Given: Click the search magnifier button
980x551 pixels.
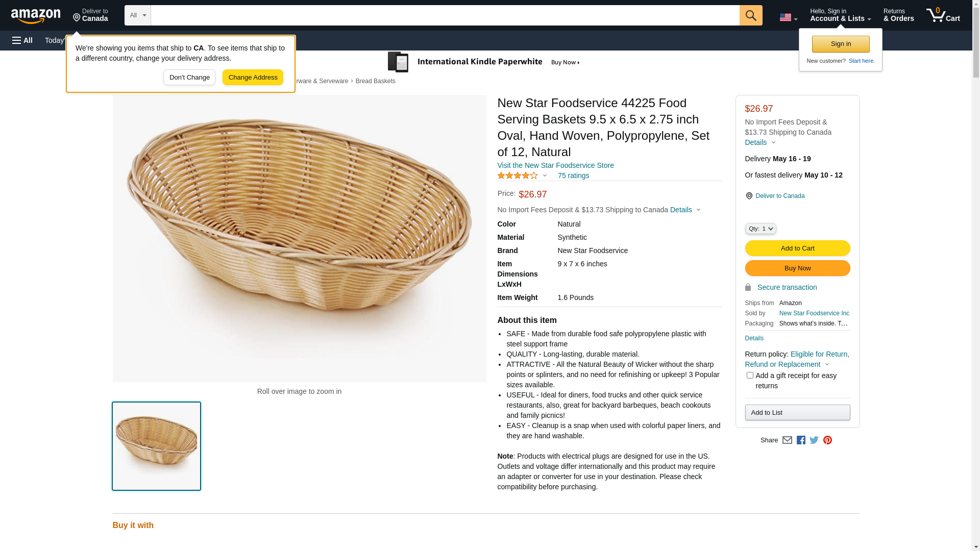Looking at the screenshot, I should tap(750, 15).
